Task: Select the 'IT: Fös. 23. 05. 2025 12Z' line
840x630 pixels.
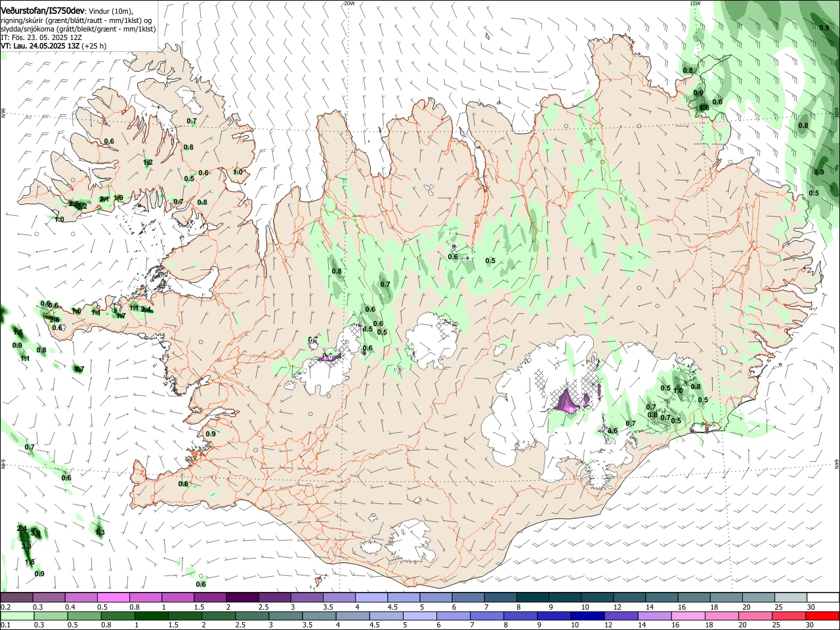Action: pyautogui.click(x=41, y=37)
